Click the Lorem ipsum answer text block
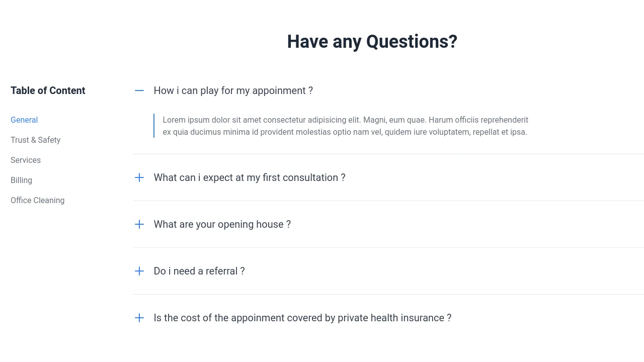 pyautogui.click(x=345, y=126)
